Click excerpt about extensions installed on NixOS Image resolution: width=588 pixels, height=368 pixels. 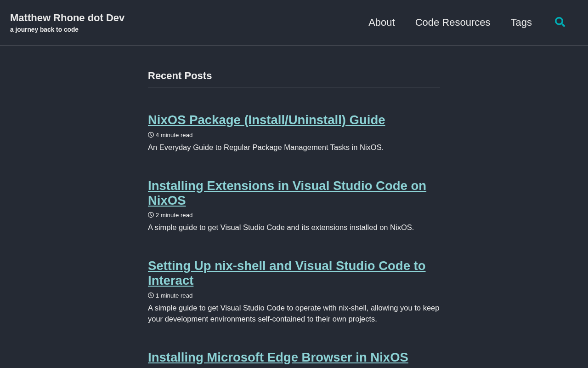tap(281, 228)
